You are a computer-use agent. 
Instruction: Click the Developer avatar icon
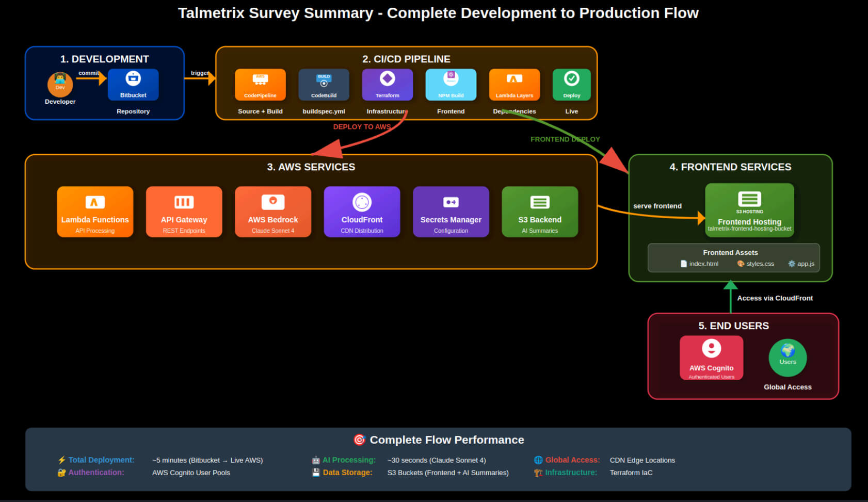point(60,85)
